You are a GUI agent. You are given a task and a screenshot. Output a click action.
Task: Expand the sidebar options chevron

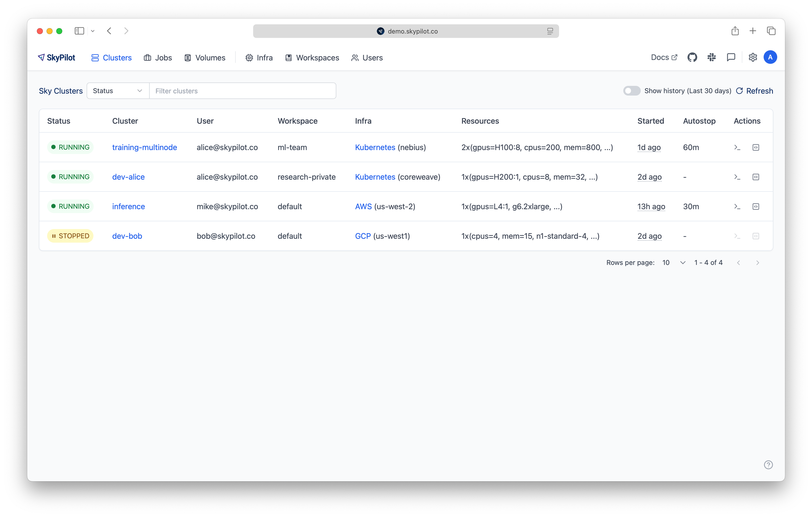tap(93, 31)
